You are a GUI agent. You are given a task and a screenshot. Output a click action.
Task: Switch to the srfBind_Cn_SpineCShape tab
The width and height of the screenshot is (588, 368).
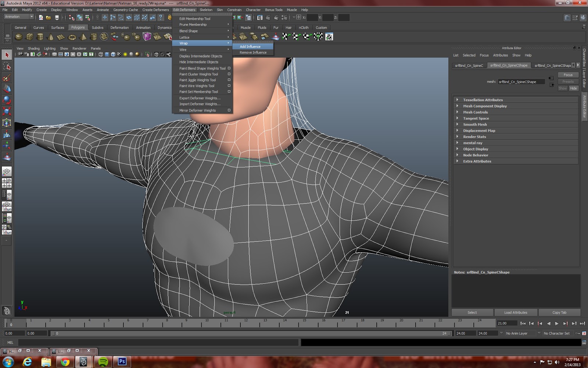509,66
